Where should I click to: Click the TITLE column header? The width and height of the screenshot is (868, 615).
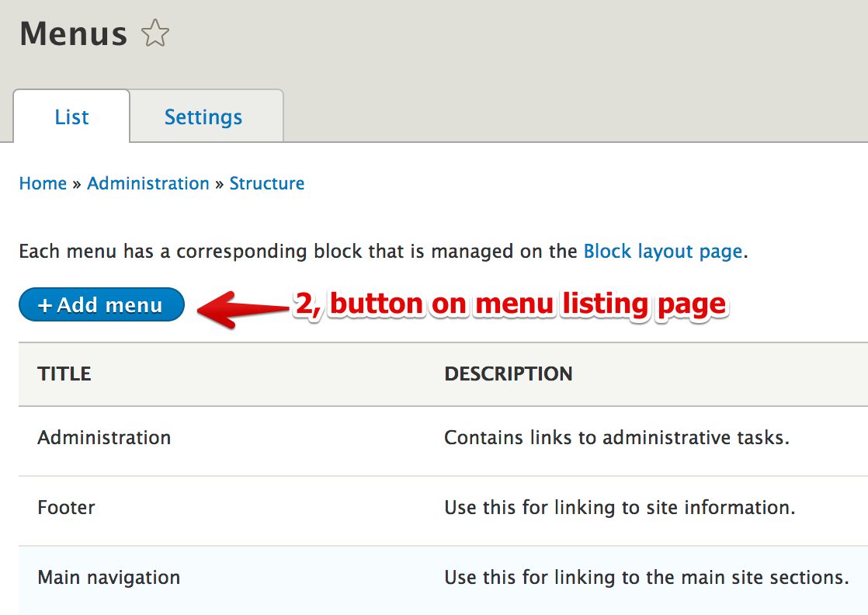coord(64,374)
